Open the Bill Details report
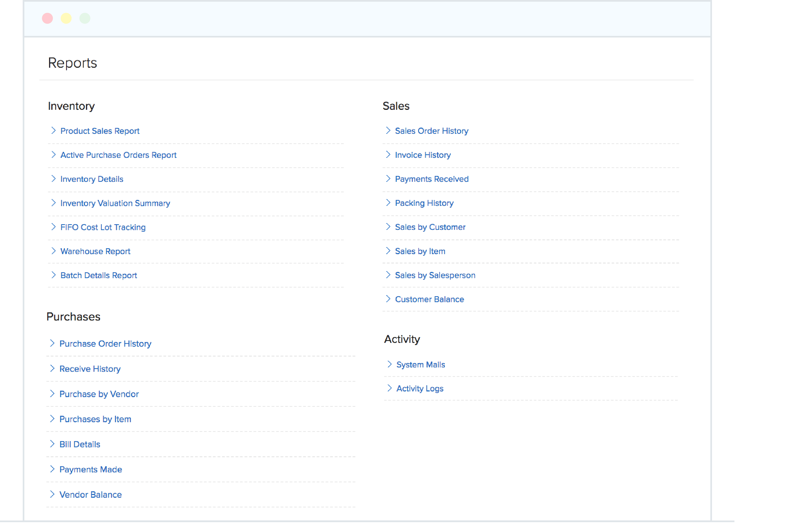The image size is (794, 532). coord(79,444)
